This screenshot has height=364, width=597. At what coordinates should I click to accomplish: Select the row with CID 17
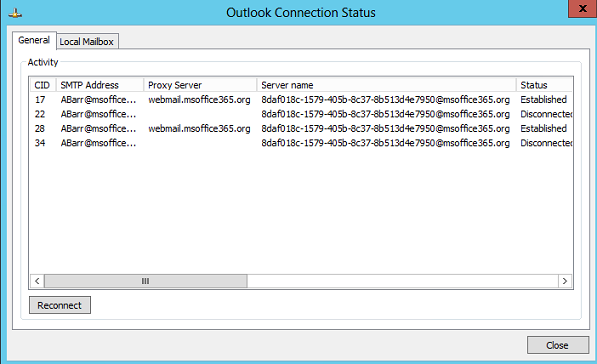click(301, 100)
